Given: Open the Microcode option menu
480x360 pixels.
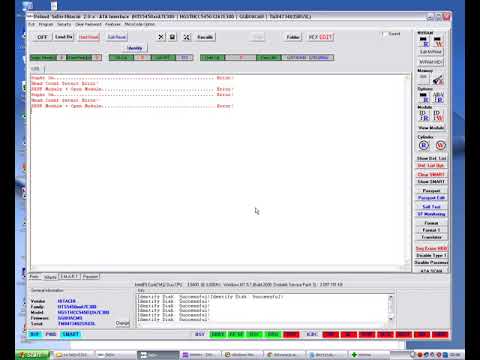Looking at the screenshot, I should coord(140,24).
